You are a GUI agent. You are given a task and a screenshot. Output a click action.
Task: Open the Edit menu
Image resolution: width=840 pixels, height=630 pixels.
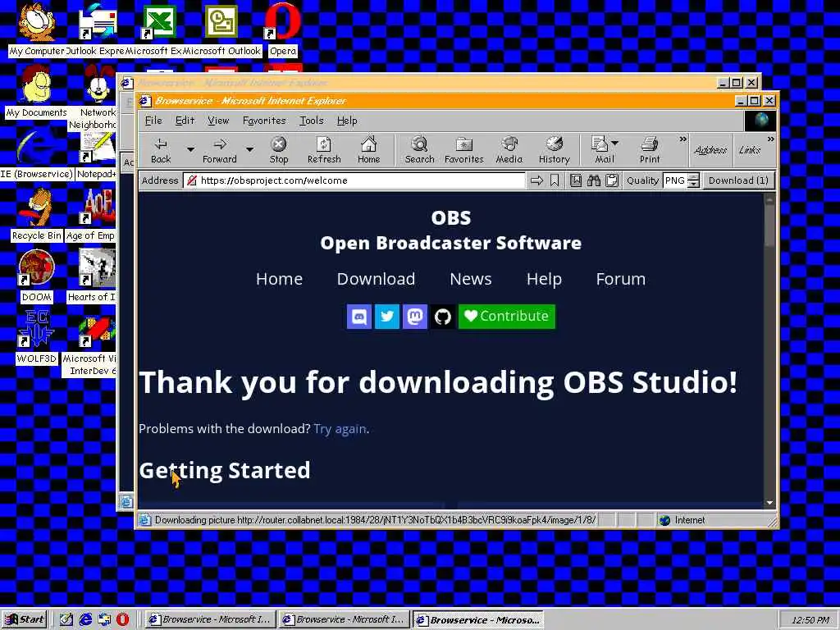(x=185, y=121)
